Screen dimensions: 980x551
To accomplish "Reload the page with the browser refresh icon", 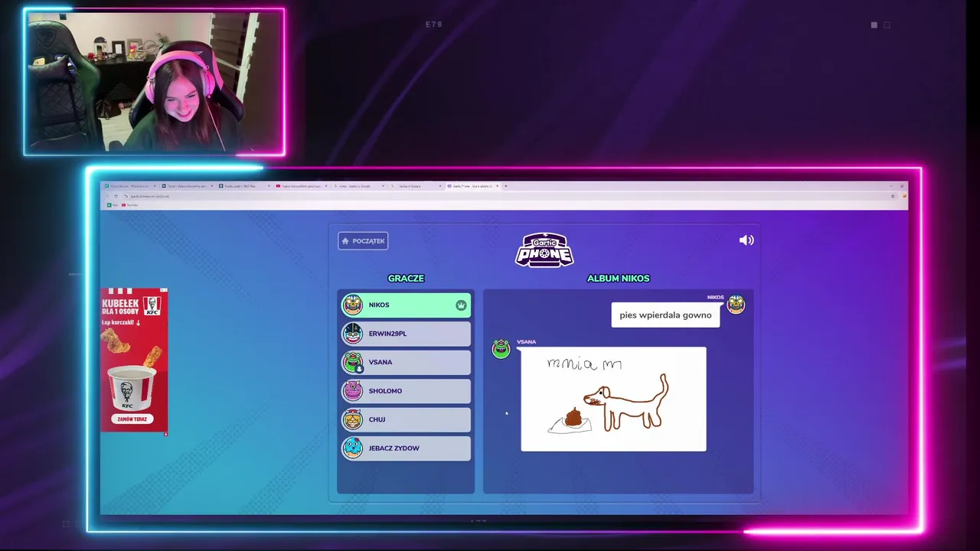I will click(x=116, y=196).
